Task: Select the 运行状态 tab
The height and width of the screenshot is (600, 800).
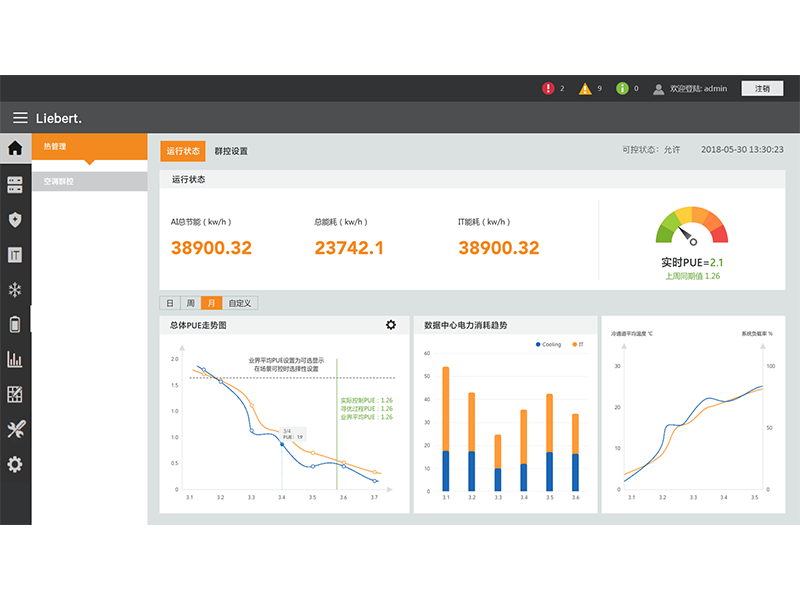Action: (x=183, y=151)
